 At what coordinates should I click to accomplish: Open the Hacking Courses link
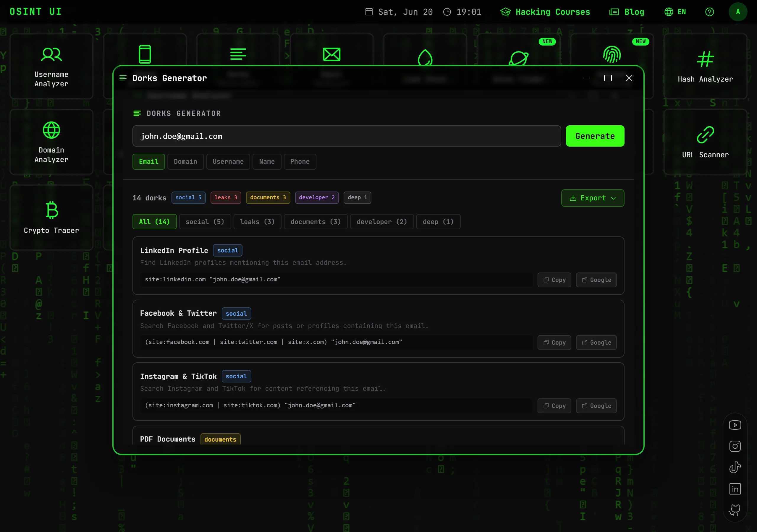pyautogui.click(x=545, y=12)
